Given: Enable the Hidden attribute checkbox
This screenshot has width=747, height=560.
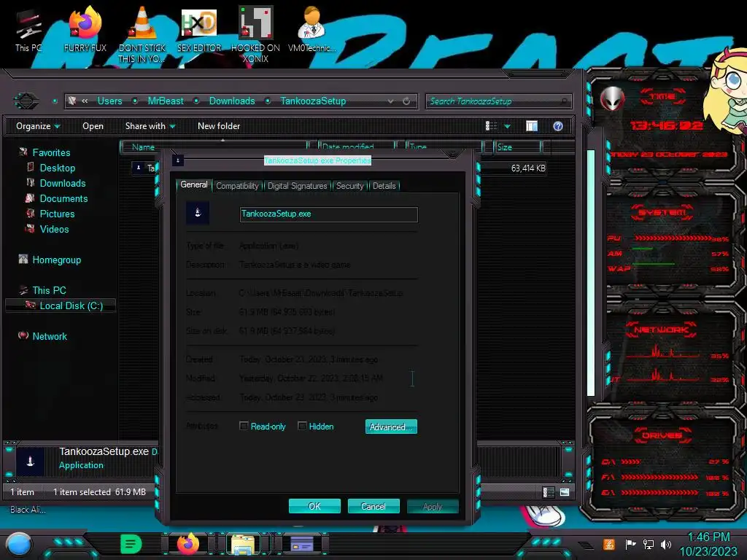Looking at the screenshot, I should point(301,426).
